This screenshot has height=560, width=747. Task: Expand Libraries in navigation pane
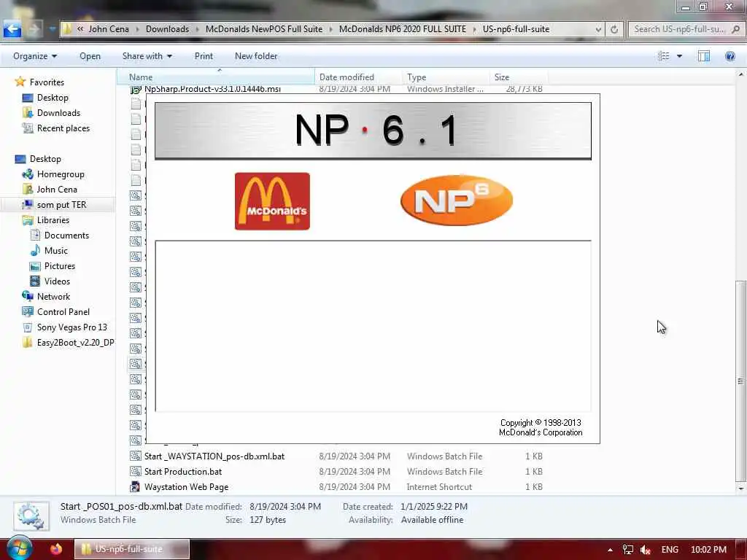click(x=53, y=220)
